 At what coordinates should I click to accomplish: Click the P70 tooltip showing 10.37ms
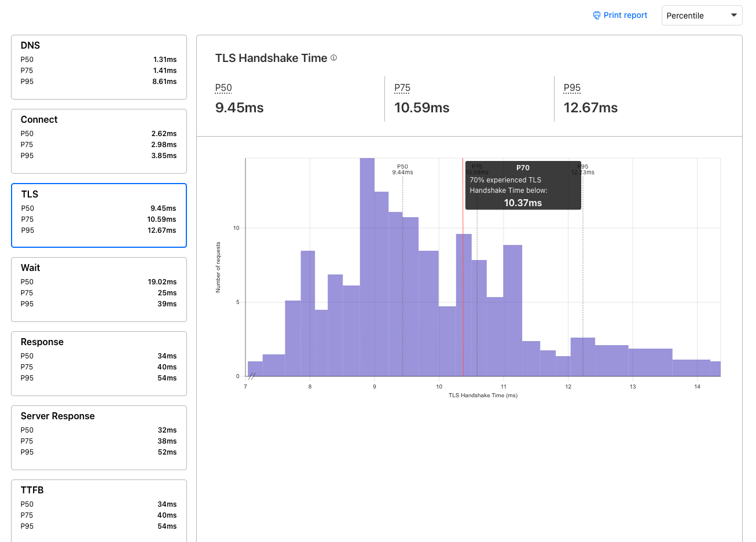pos(523,185)
